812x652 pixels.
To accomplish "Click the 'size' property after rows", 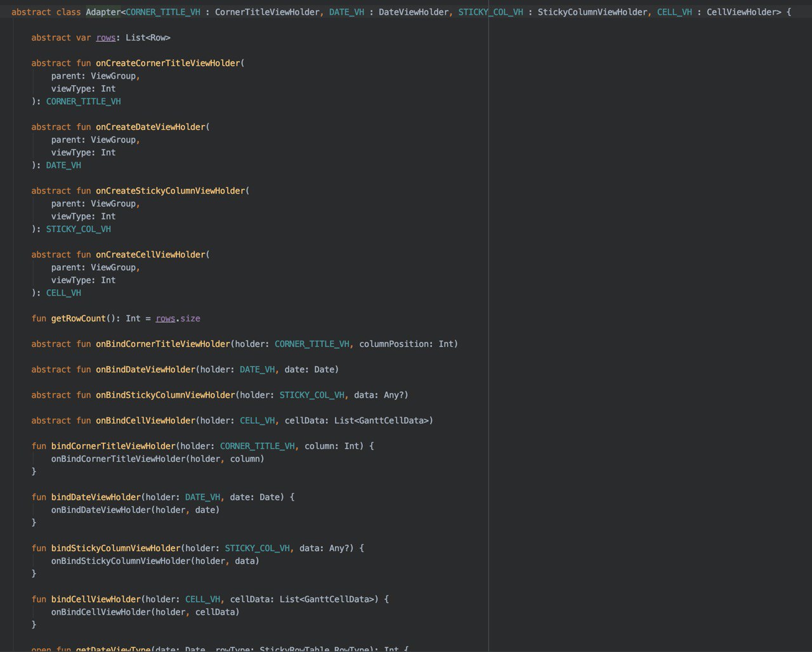I will coord(190,318).
